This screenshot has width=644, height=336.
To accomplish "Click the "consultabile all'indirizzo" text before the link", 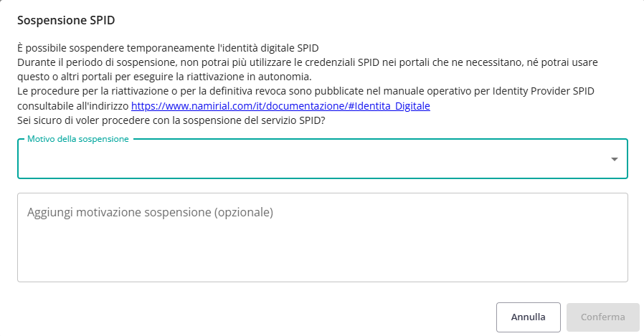I will (x=73, y=106).
